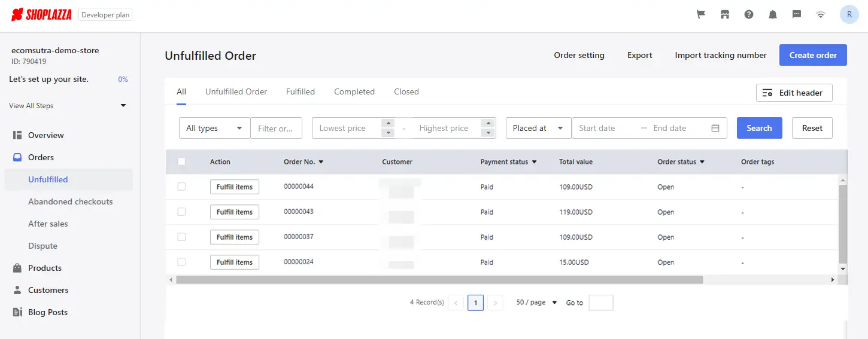This screenshot has height=339, width=868.
Task: Click the Go to page input box
Action: point(601,303)
